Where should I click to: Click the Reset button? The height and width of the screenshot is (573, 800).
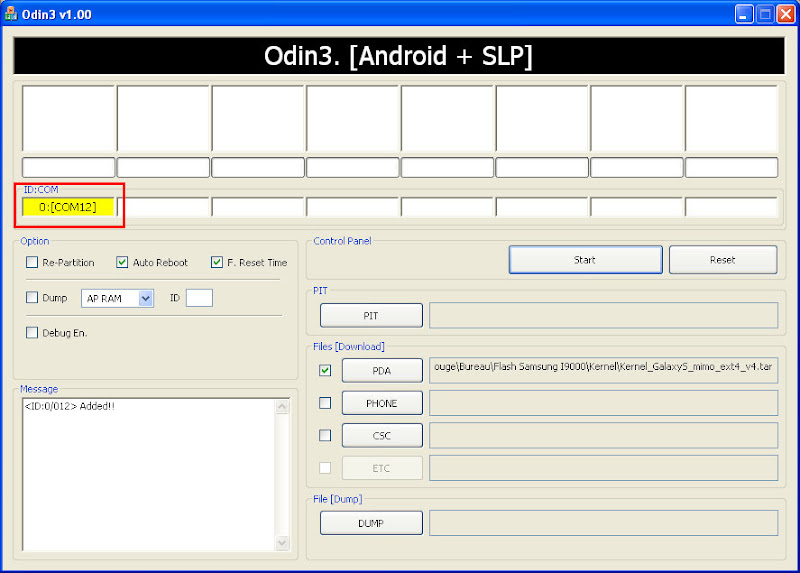[723, 260]
